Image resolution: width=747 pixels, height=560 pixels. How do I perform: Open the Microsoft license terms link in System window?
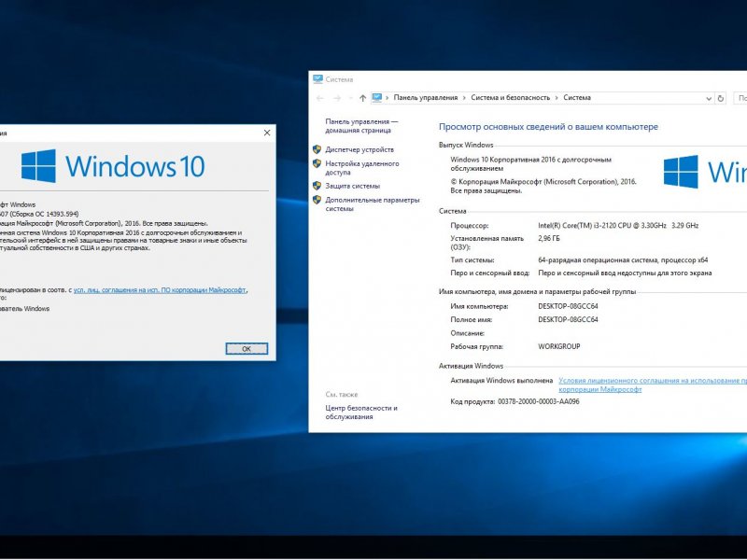[x=652, y=385]
